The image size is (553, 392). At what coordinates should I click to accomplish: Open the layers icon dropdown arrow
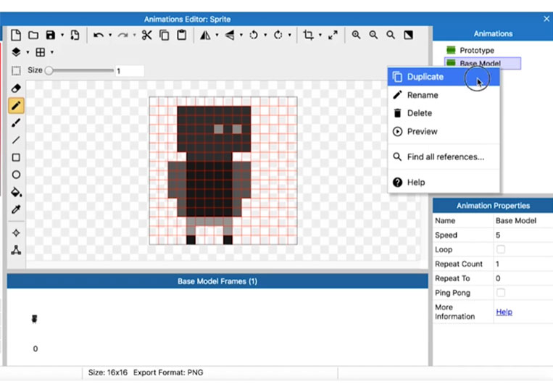(x=28, y=52)
